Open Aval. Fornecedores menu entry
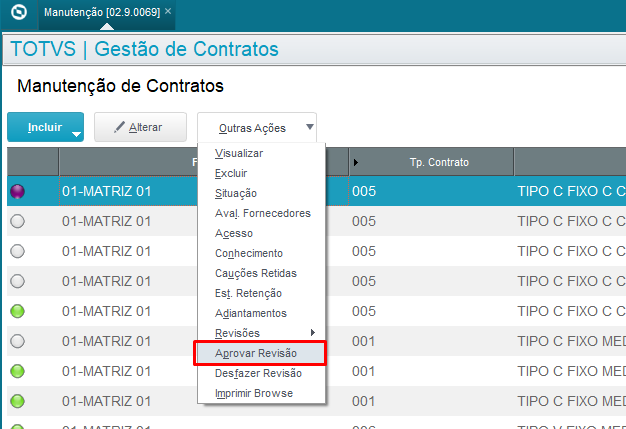This screenshot has height=429, width=626. pyautogui.click(x=263, y=213)
